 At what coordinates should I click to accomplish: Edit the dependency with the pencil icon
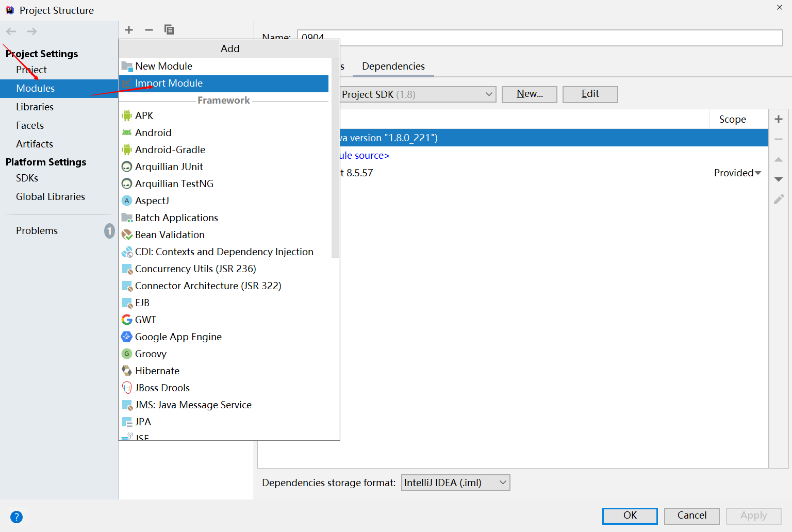point(779,199)
